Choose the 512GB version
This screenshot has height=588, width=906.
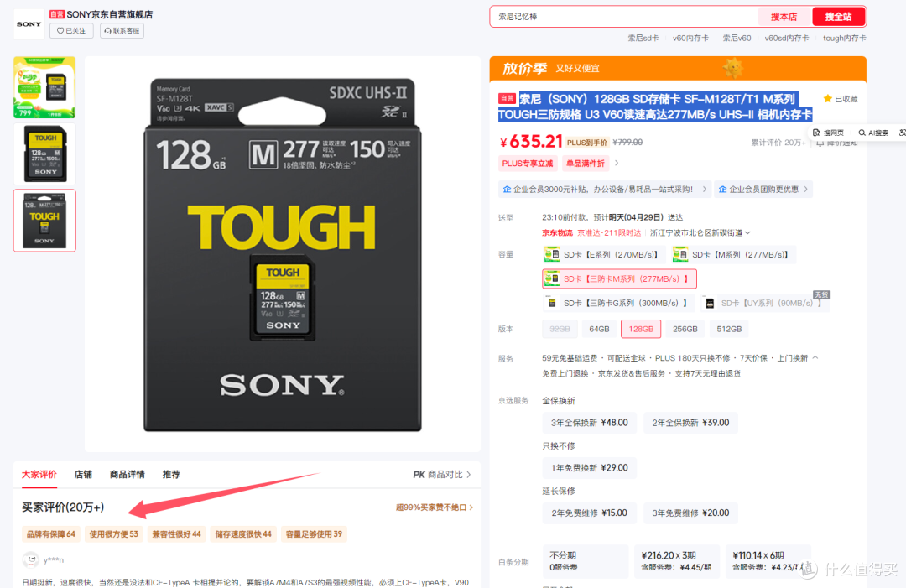point(729,330)
